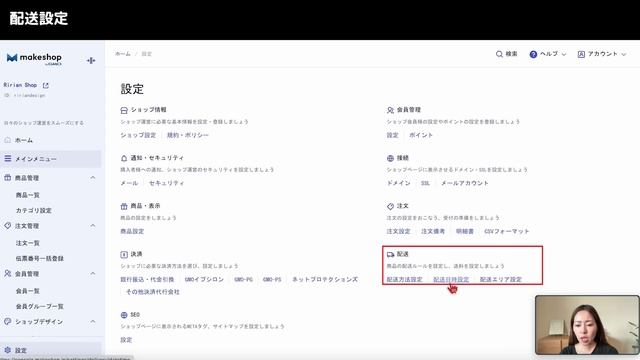The image size is (640, 360).
Task: Open カテゴリ設定 in the sidebar
Action: (x=33, y=210)
